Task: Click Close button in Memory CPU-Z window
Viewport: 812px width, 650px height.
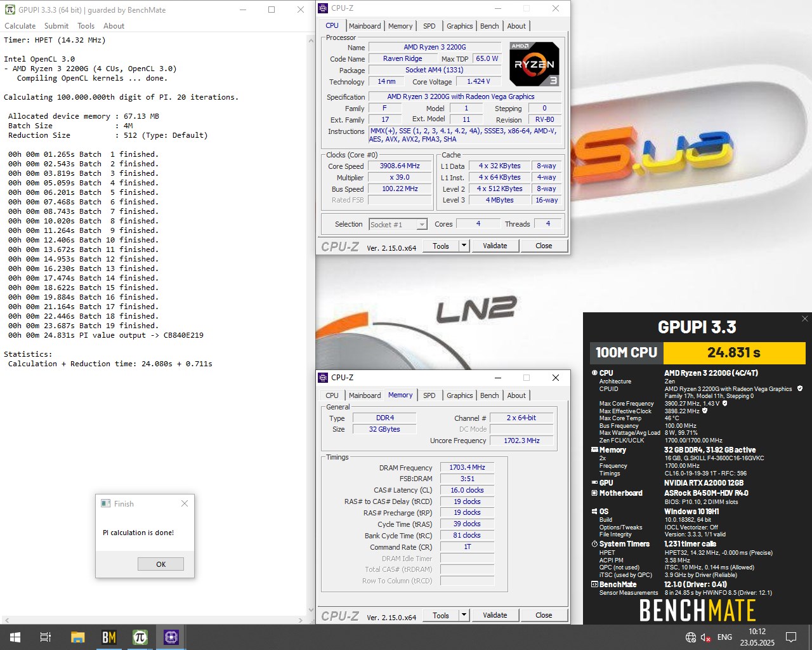Action: coord(544,615)
